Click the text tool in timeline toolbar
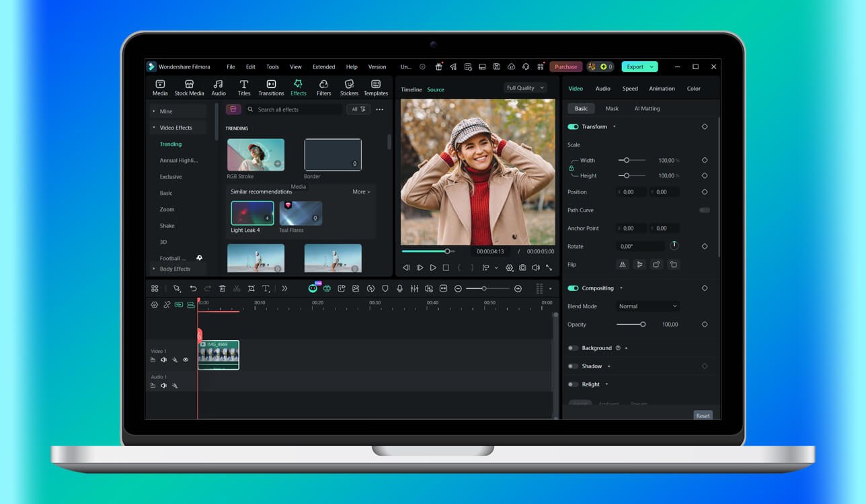Image resolution: width=866 pixels, height=504 pixels. tap(266, 288)
